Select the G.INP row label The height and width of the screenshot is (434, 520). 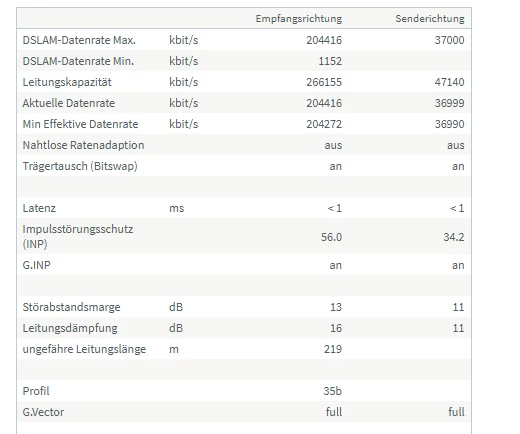37,265
